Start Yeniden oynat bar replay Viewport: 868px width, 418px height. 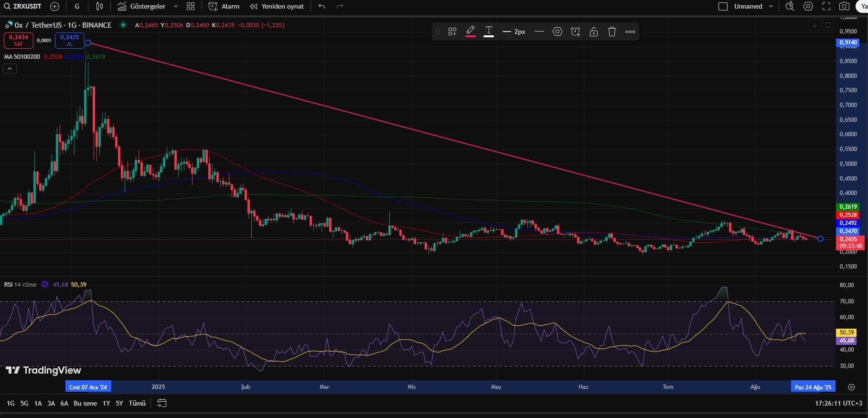pyautogui.click(x=277, y=6)
